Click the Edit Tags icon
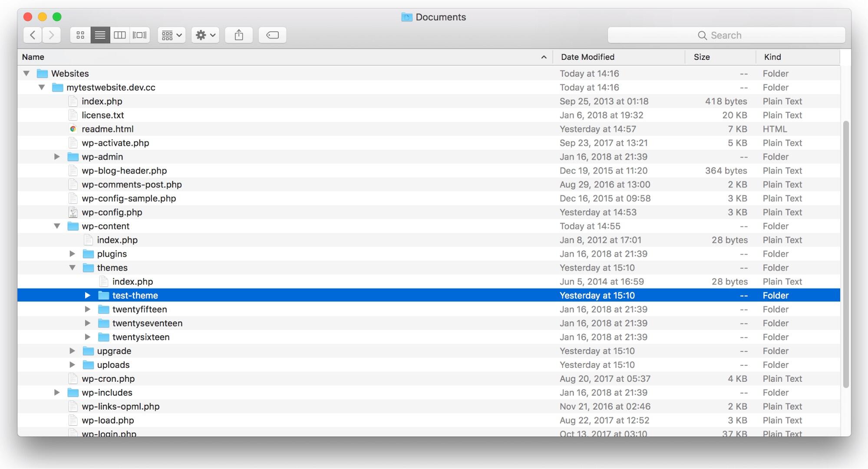Image resolution: width=868 pixels, height=469 pixels. [272, 35]
